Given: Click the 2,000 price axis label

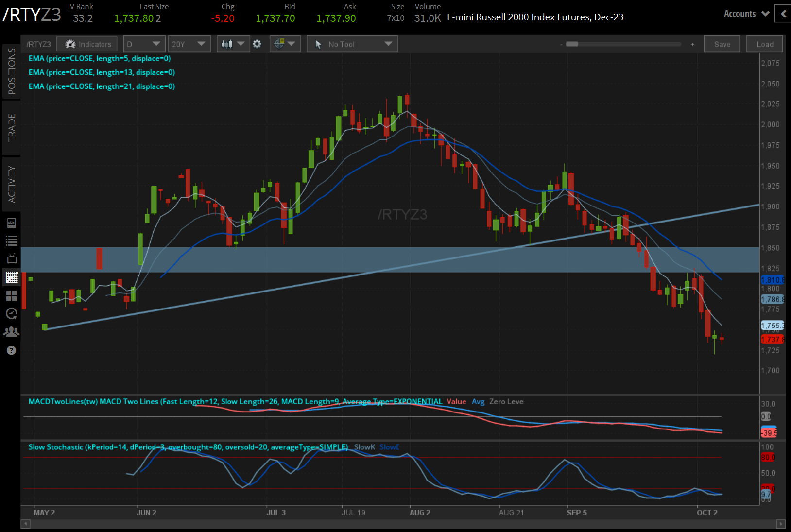Looking at the screenshot, I should coord(770,124).
